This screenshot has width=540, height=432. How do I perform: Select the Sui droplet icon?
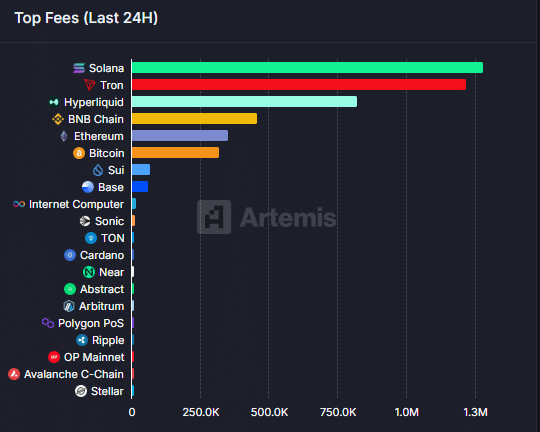coord(98,170)
